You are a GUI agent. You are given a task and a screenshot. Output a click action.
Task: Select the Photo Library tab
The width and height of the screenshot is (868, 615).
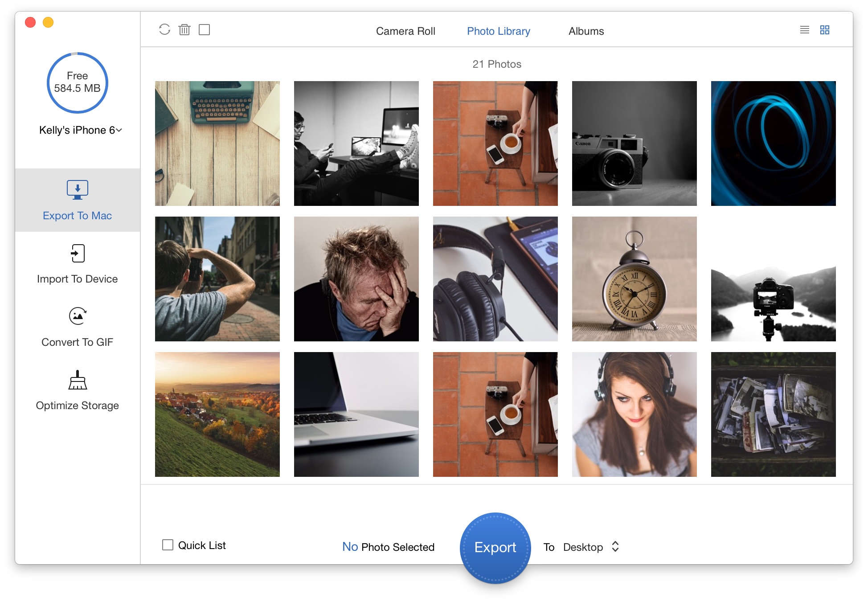(x=499, y=31)
